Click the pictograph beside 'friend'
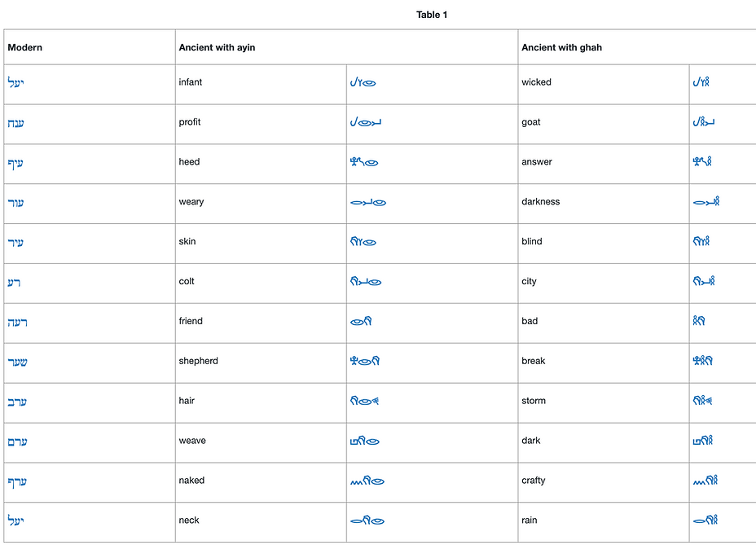756x545 pixels. coord(361,321)
